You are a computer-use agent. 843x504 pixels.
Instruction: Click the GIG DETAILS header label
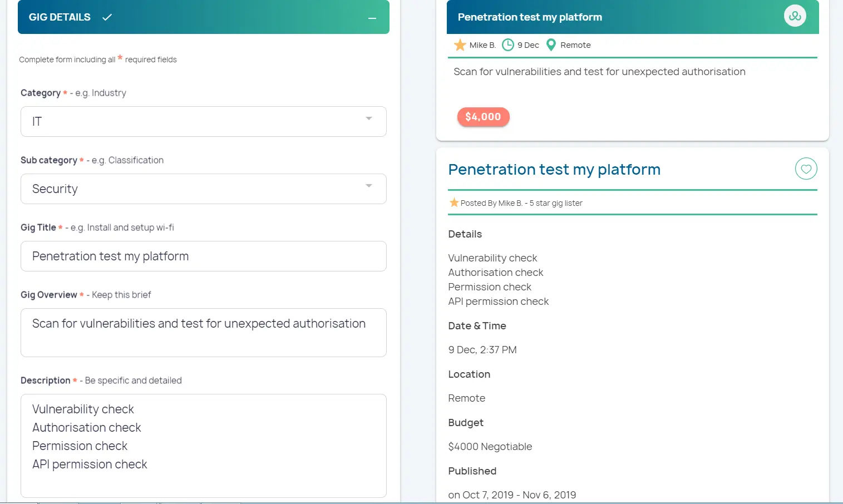(x=60, y=17)
